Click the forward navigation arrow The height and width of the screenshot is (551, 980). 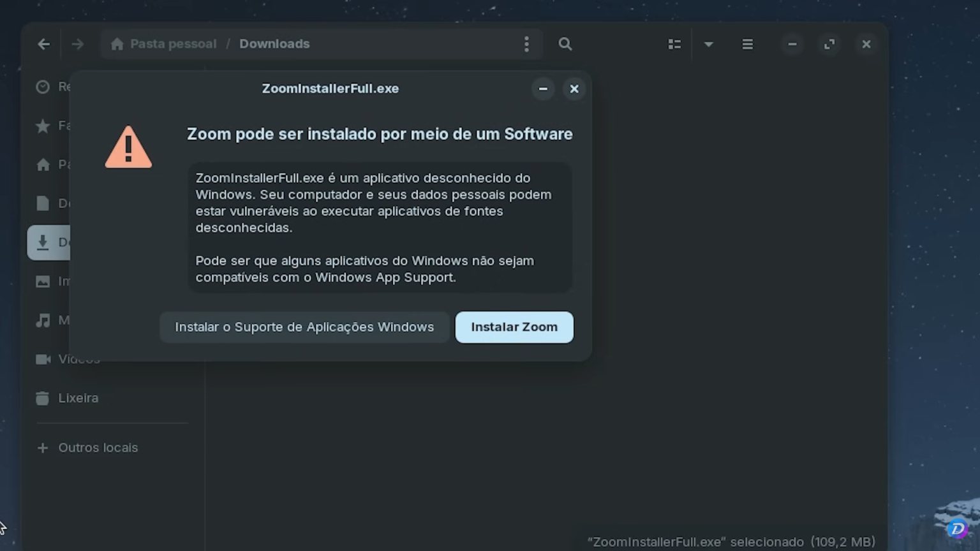coord(77,44)
